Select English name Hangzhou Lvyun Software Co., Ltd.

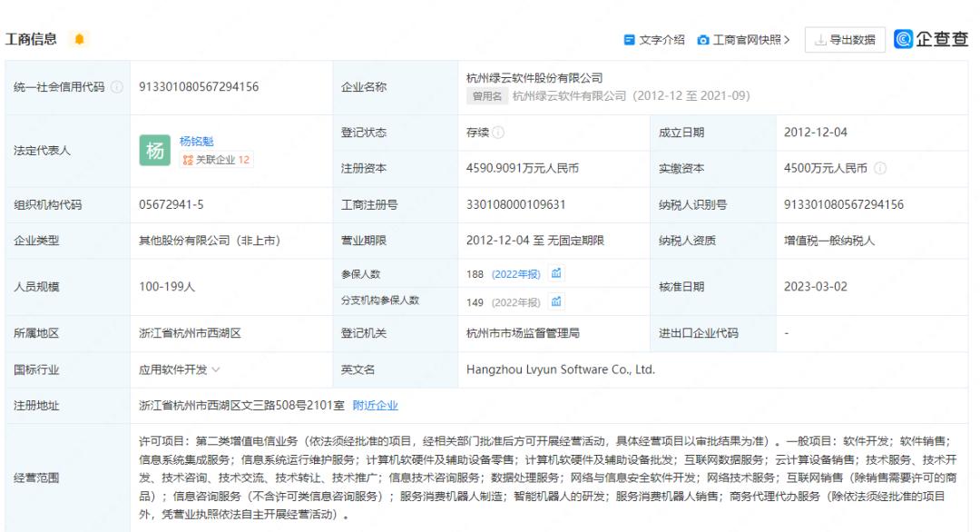[561, 369]
